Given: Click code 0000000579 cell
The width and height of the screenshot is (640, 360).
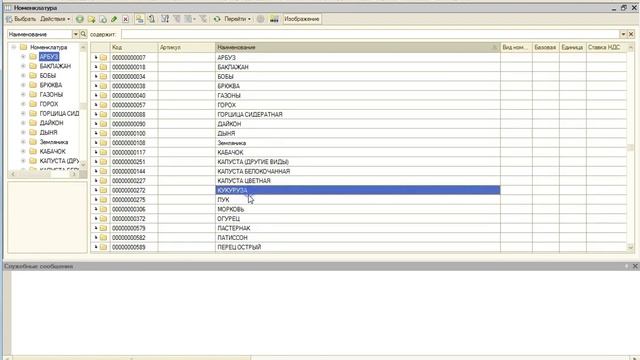Looking at the screenshot, I should coord(133,228).
